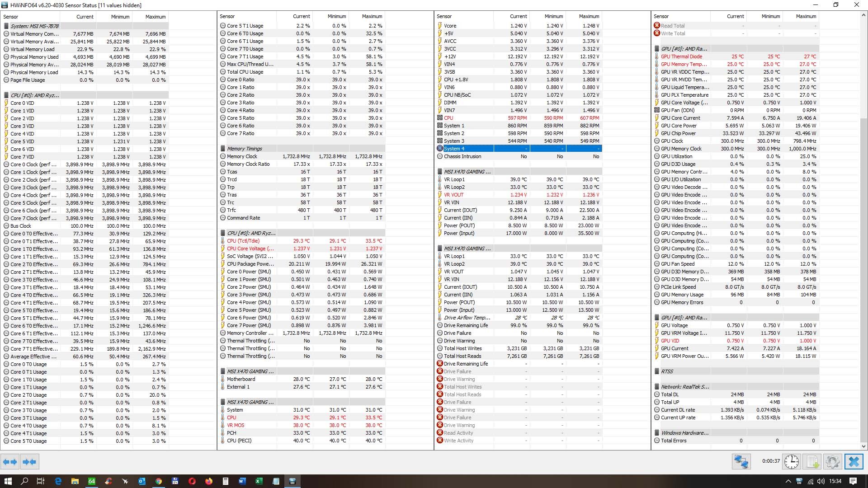Select the Page File Usage row
Screen dimensions: 868x488
tap(86, 80)
